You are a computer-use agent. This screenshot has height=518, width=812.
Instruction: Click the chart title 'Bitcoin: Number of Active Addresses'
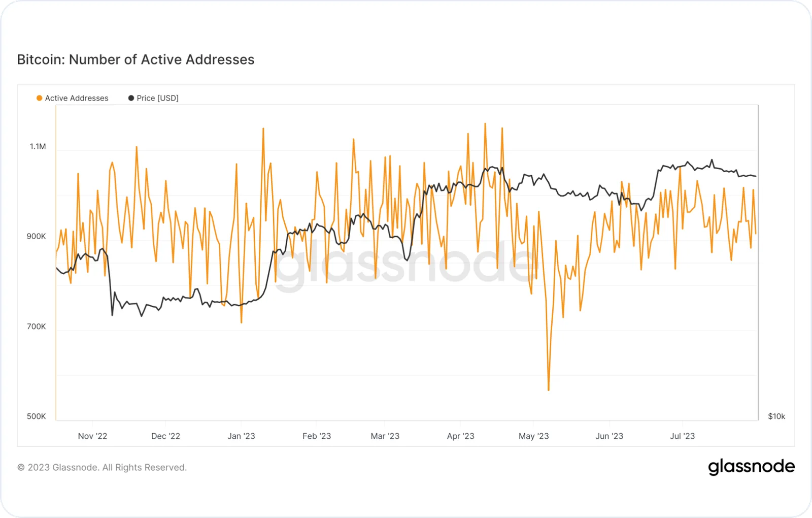(136, 59)
